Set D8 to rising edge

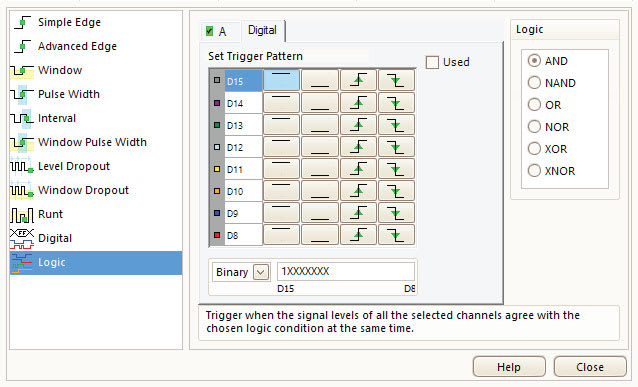coord(358,235)
